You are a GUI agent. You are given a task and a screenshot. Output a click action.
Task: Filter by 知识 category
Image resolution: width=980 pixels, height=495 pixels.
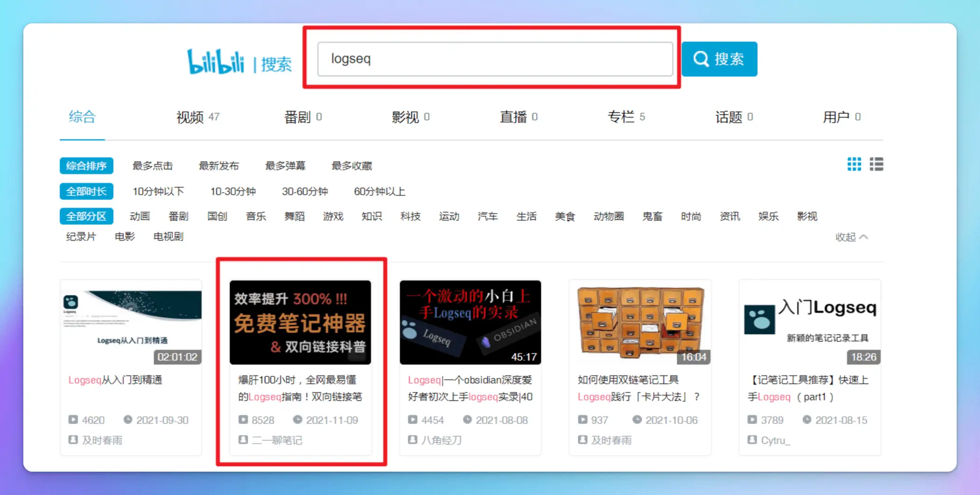372,216
